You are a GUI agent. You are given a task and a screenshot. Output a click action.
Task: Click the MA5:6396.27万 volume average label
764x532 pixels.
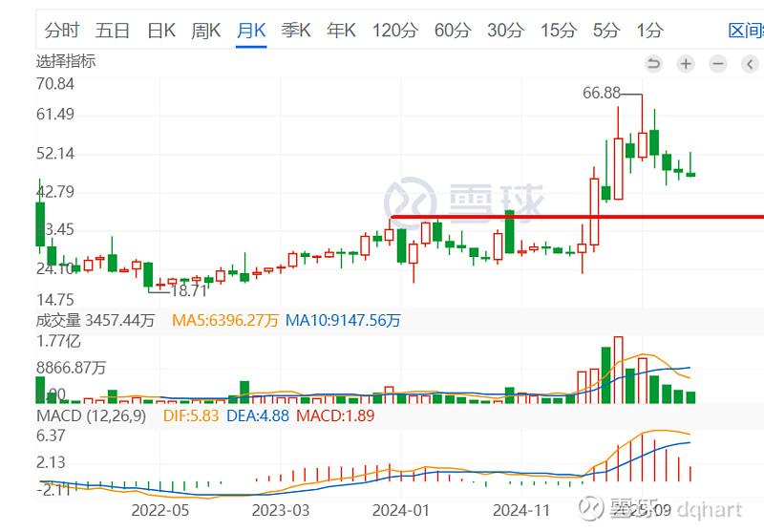pyautogui.click(x=225, y=321)
